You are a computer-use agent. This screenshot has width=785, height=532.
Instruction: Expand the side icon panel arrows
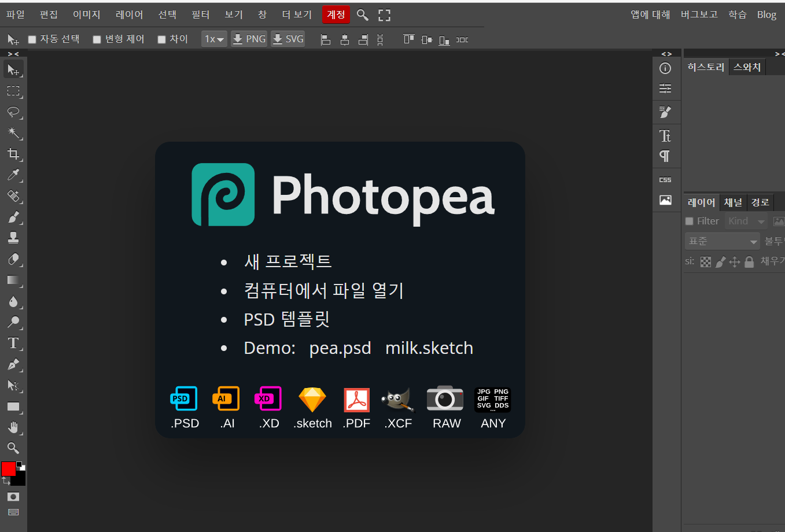[666, 54]
